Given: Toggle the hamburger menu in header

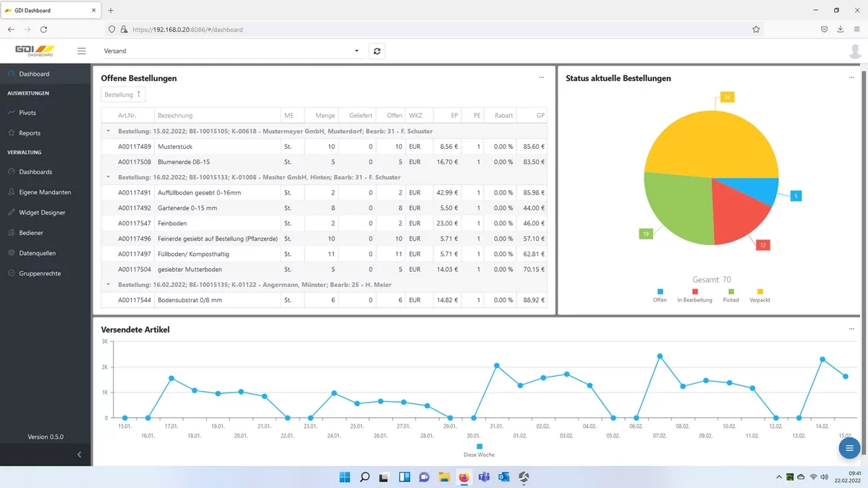Looking at the screenshot, I should click(81, 51).
